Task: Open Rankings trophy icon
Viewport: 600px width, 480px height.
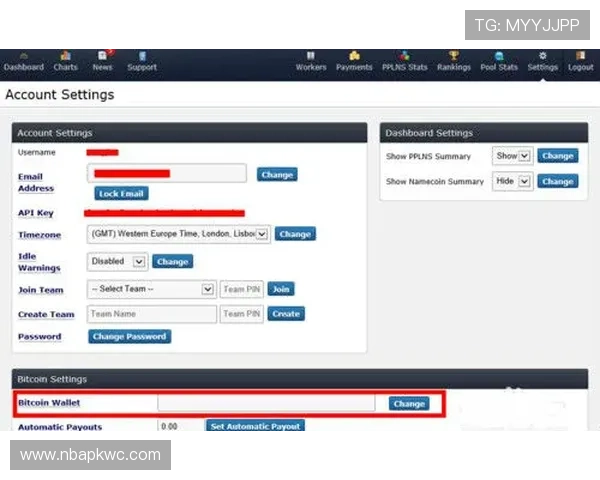Action: point(453,61)
